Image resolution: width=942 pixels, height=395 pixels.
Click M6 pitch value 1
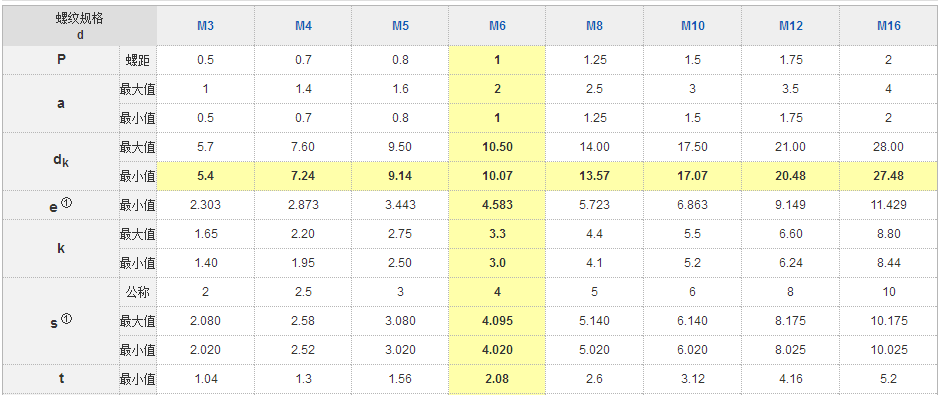[x=497, y=60]
